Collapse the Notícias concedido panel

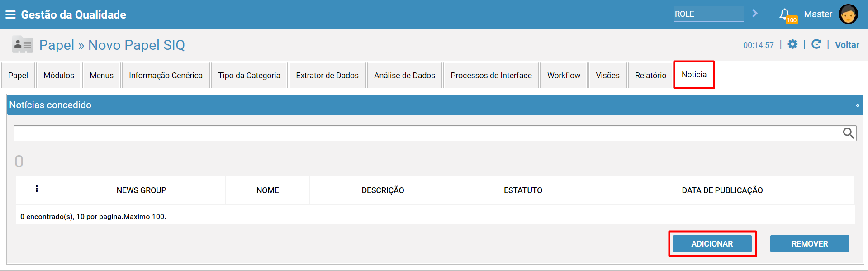(x=857, y=105)
